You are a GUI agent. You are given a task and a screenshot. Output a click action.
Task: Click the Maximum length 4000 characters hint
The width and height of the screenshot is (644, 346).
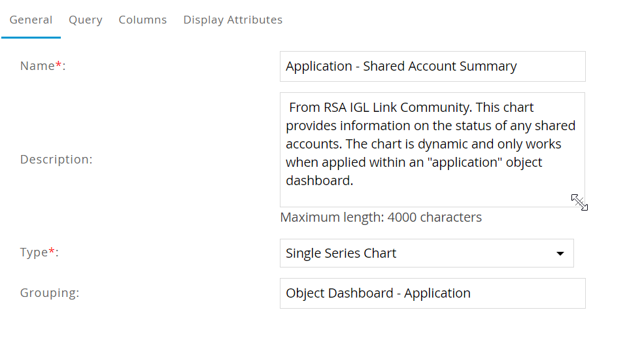(x=381, y=217)
